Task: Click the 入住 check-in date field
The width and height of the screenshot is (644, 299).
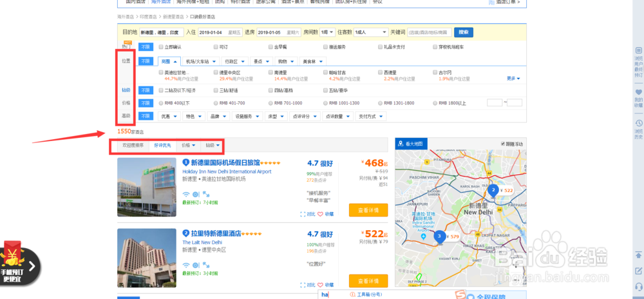Action: coord(220,32)
